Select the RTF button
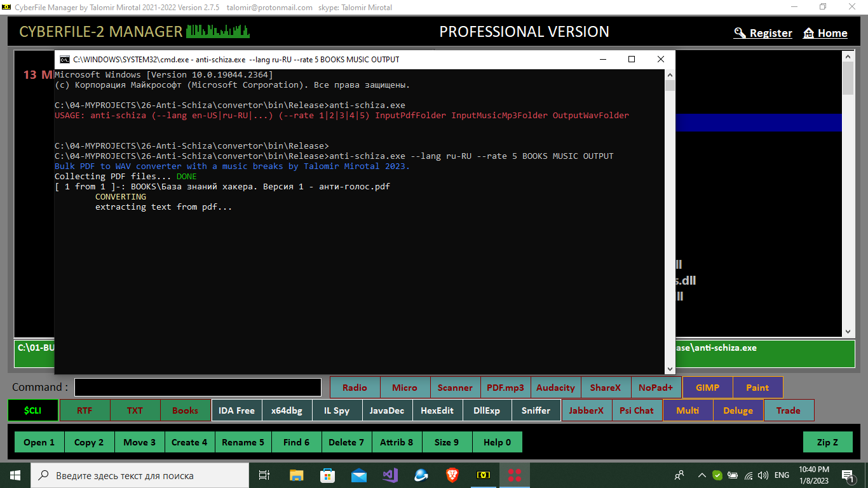This screenshot has height=488, width=868. 85,410
